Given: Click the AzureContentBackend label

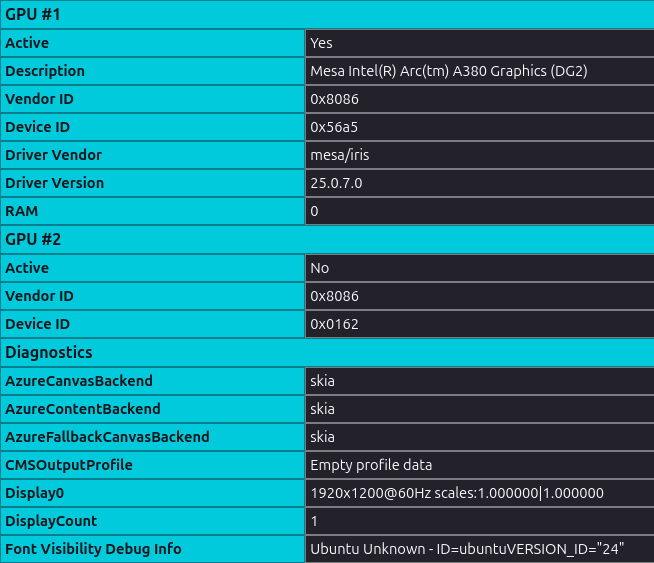Looking at the screenshot, I should pos(83,409).
